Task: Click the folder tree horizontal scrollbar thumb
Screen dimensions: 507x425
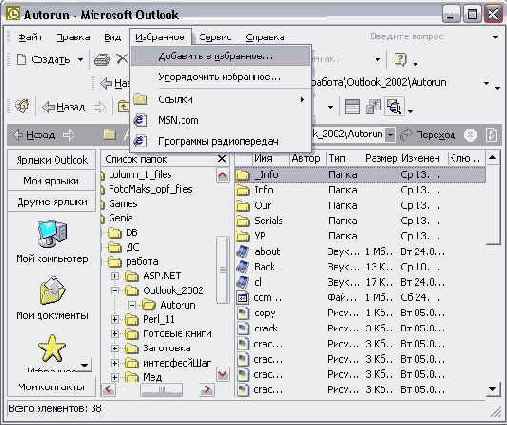Action: point(162,389)
